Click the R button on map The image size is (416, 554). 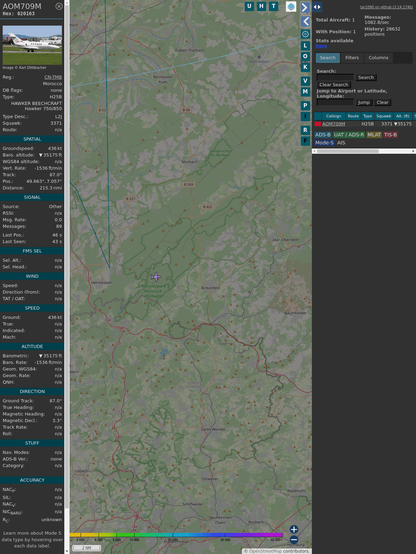(x=305, y=130)
